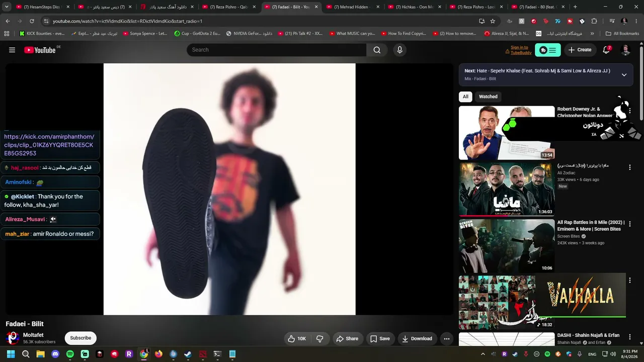Open options for All Rap Battles video
This screenshot has width=644, height=362.
(629, 224)
